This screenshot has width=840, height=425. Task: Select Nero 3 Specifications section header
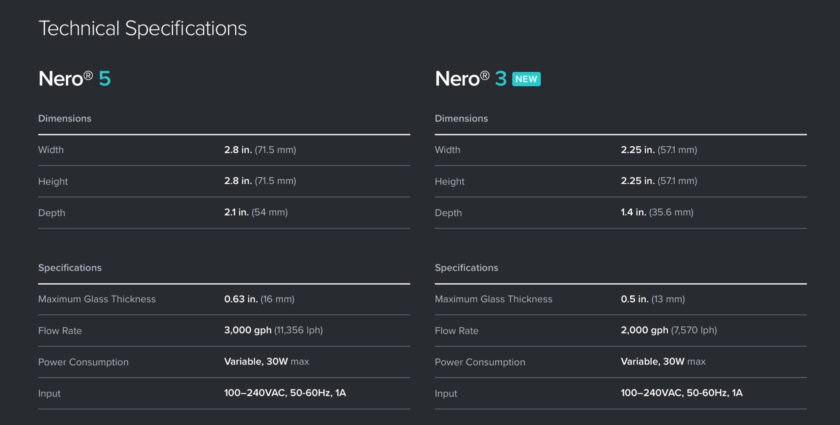point(467,268)
